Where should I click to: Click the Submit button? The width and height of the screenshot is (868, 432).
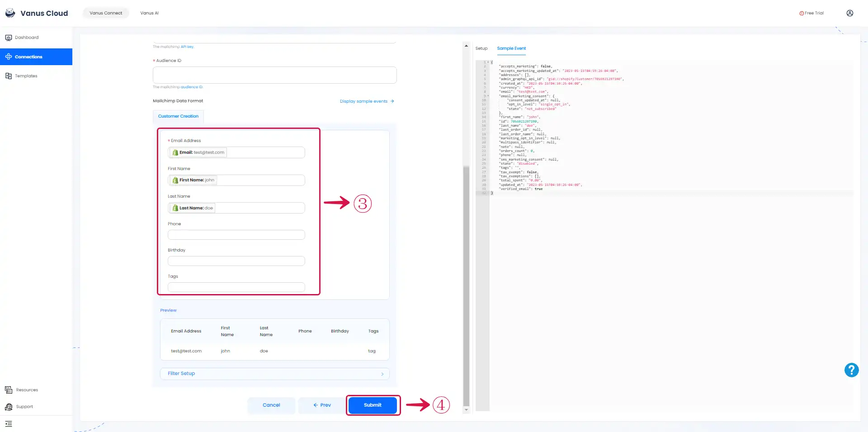[x=373, y=405]
